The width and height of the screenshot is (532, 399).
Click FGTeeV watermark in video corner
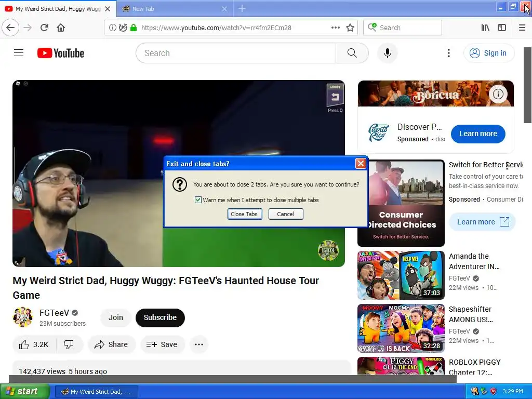tap(328, 250)
